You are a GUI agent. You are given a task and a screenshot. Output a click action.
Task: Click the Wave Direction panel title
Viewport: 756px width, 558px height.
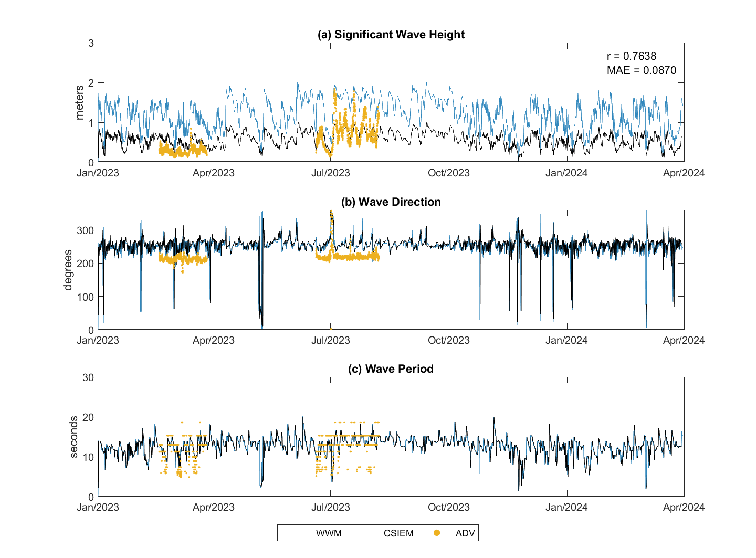[391, 202]
